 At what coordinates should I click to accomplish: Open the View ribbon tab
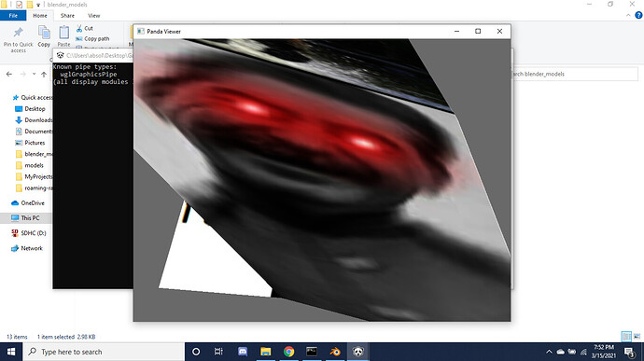pyautogui.click(x=93, y=16)
